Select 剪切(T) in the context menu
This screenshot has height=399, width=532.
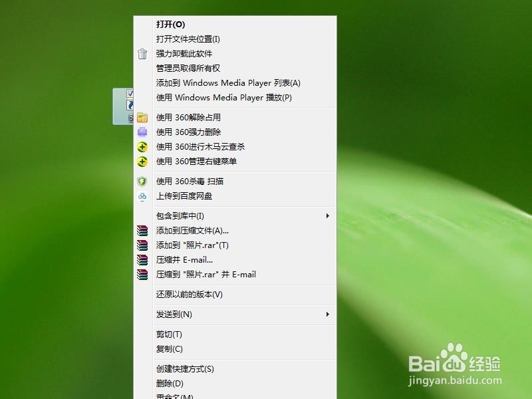pyautogui.click(x=235, y=334)
